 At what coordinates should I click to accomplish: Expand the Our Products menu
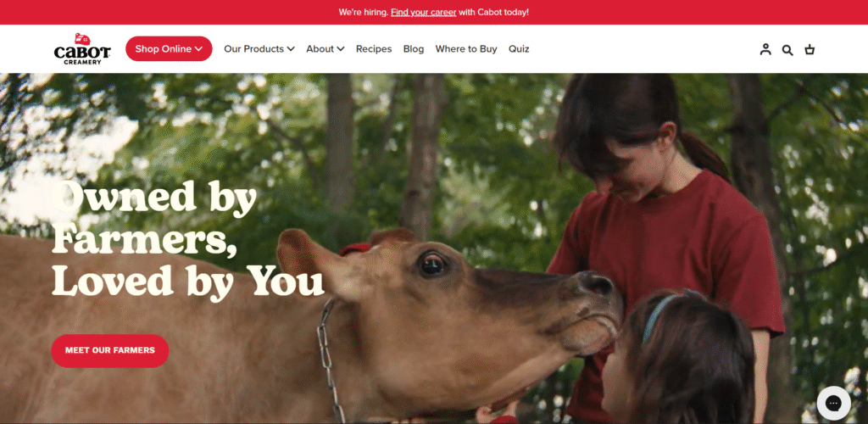coord(259,48)
